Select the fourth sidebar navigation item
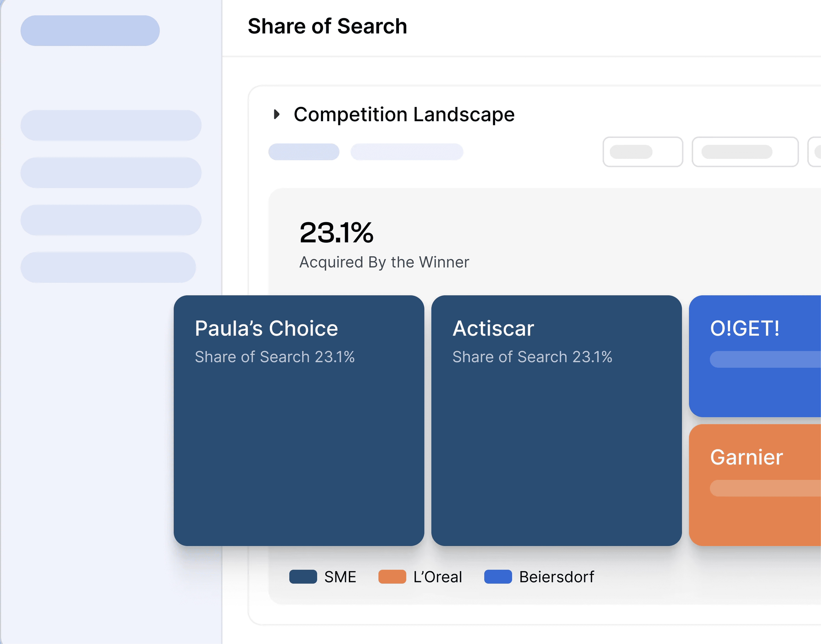 pos(108,267)
